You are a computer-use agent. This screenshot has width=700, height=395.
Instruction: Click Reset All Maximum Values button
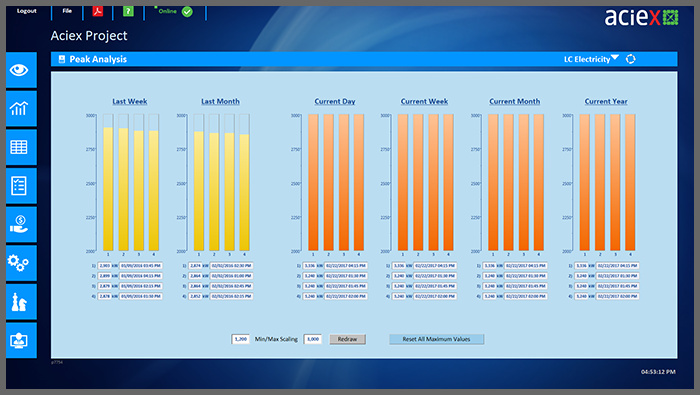click(x=436, y=339)
